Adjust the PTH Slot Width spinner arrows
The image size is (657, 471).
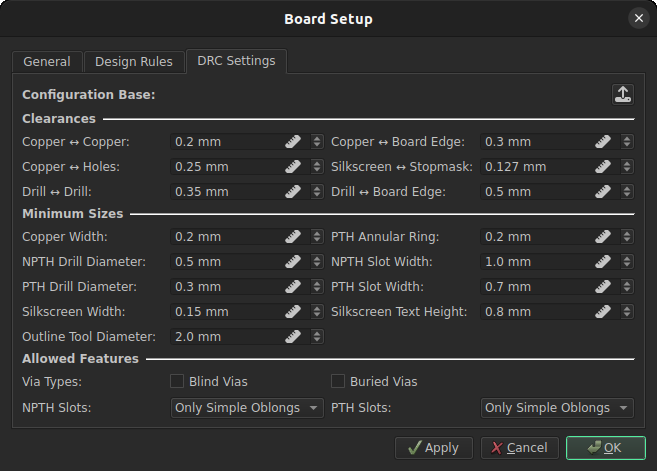[627, 287]
